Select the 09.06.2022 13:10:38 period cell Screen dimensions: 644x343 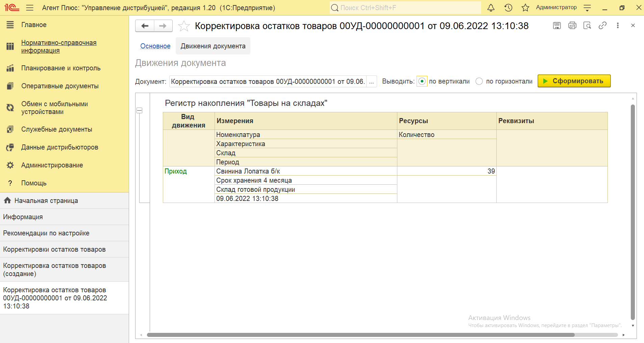point(306,199)
